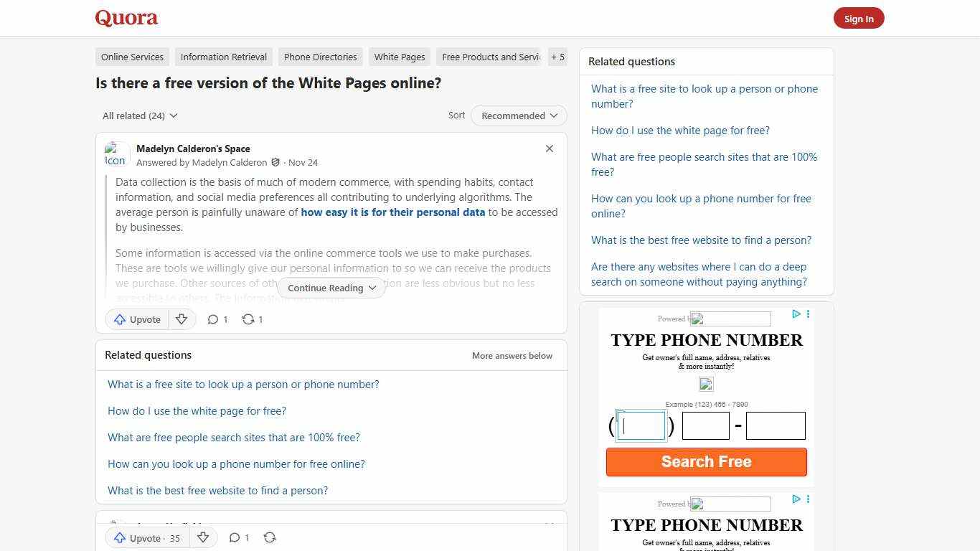Viewport: 980px width, 551px height.
Task: Select the White Pages topic
Action: click(399, 57)
